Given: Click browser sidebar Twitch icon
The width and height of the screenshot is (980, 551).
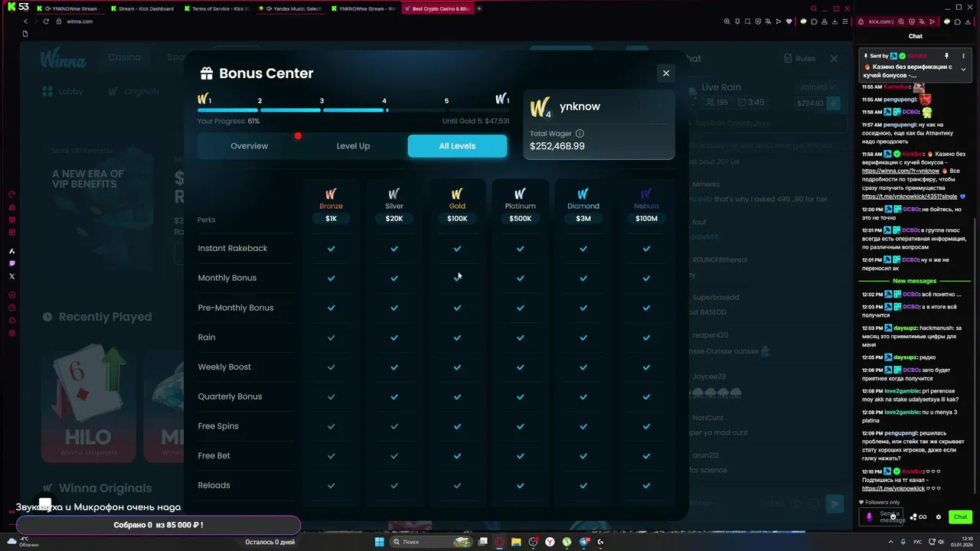Looking at the screenshot, I should 11,263.
